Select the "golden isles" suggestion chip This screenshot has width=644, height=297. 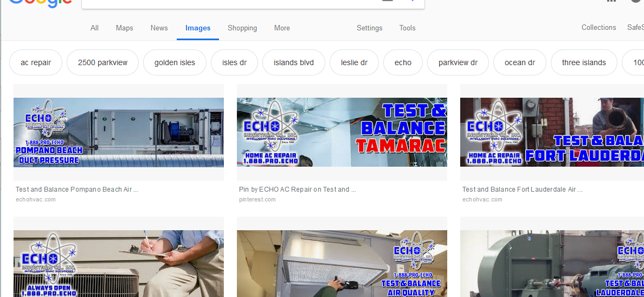[x=175, y=62]
